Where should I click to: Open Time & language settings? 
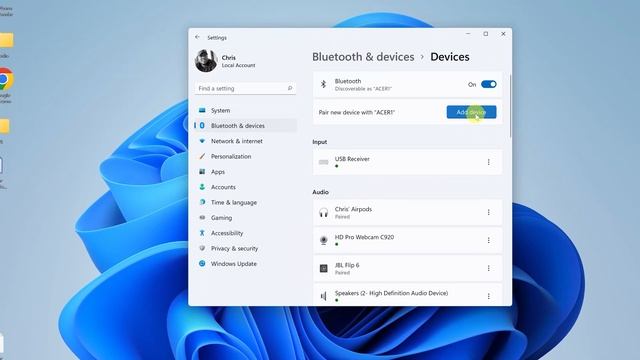(x=245, y=202)
